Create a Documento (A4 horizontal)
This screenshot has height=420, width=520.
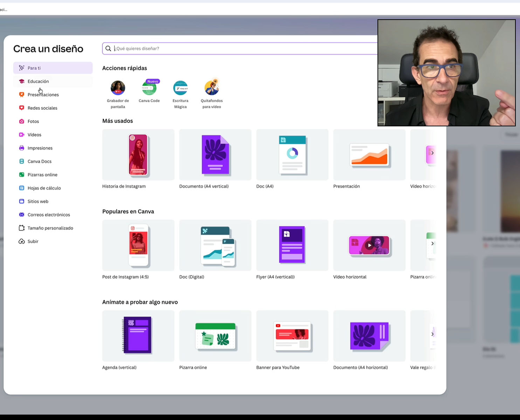point(369,336)
